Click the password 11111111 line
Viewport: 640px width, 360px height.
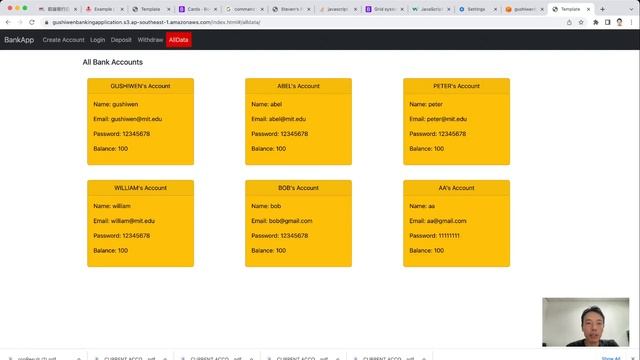(434, 236)
